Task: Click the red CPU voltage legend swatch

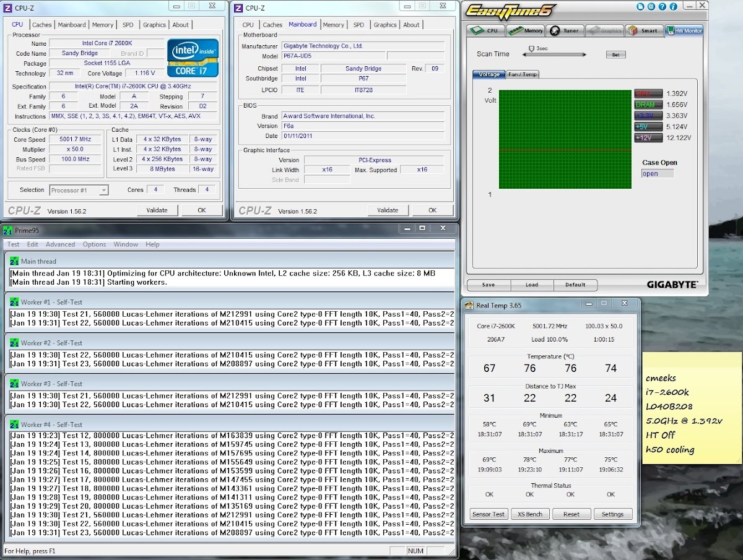Action: pyautogui.click(x=648, y=93)
